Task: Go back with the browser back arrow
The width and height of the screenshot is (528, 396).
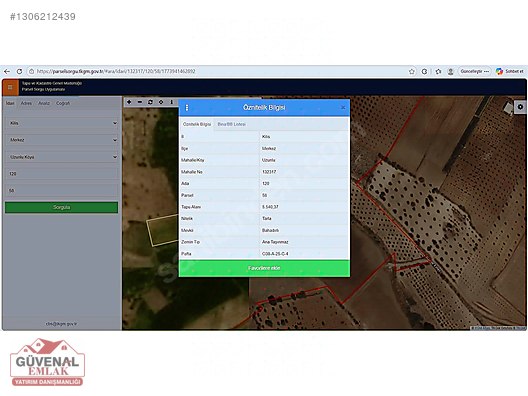Action: point(7,71)
